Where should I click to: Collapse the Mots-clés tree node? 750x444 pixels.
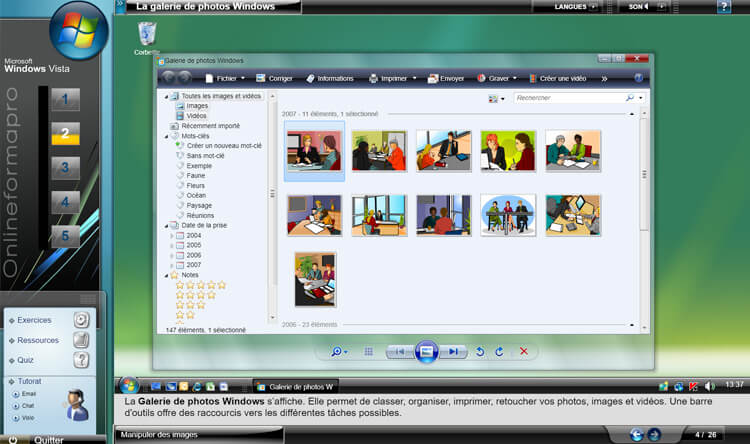point(166,136)
